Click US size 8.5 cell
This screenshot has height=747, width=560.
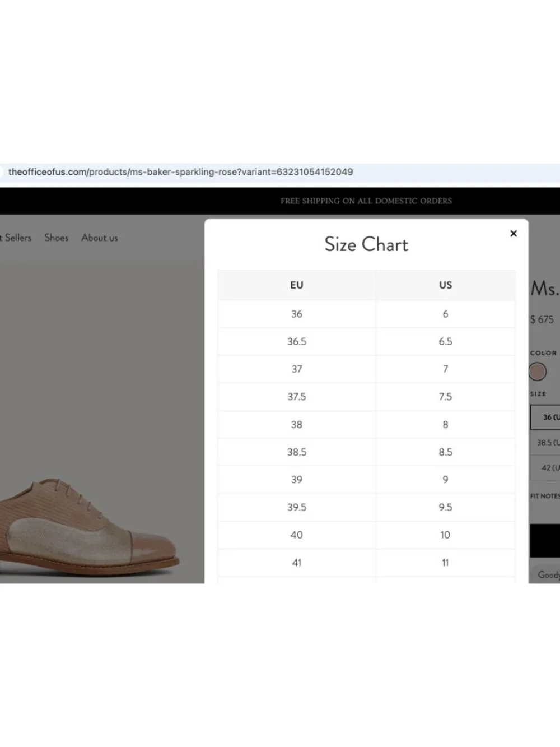pyautogui.click(x=445, y=452)
